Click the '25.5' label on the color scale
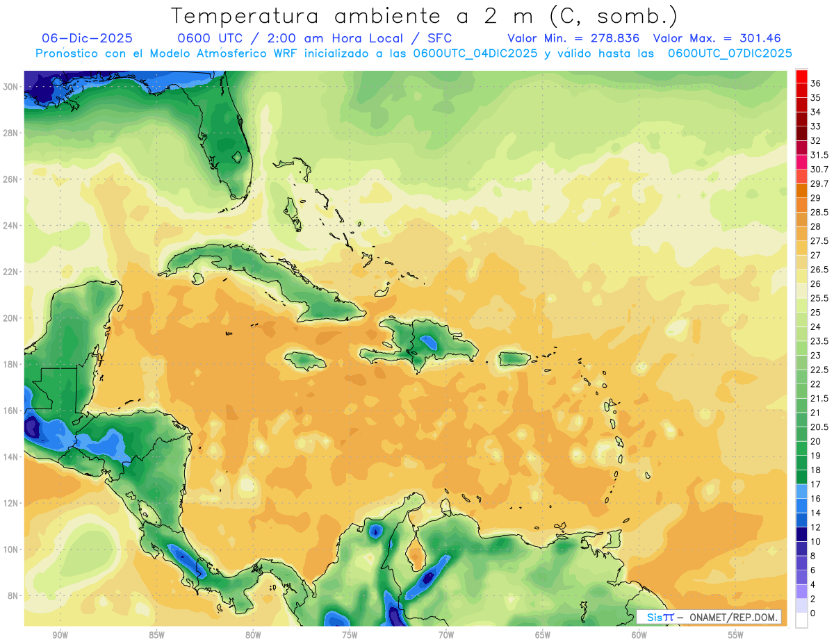This screenshot has height=644, width=834. (x=819, y=299)
